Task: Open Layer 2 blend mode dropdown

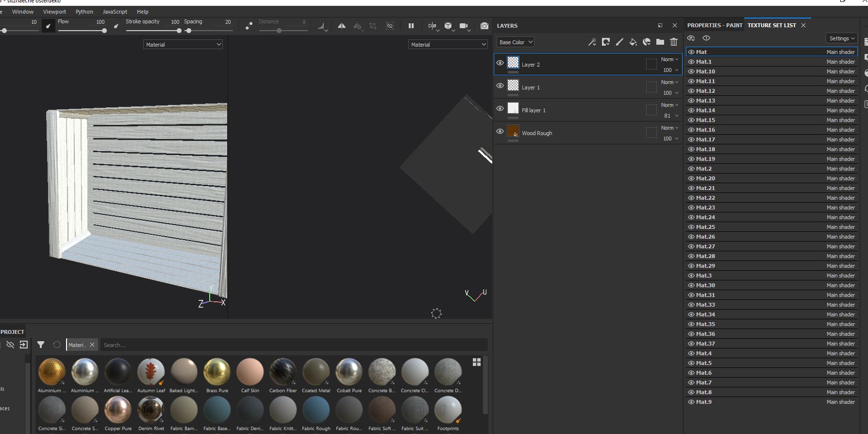Action: 669,59
